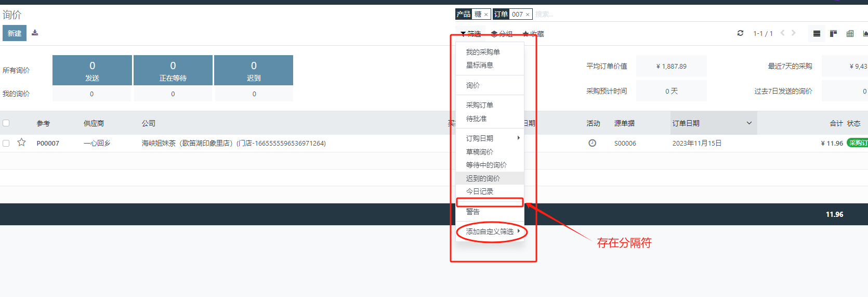Check the row checkbox for P00007
Viewport: 868px width, 297px height.
click(x=6, y=143)
